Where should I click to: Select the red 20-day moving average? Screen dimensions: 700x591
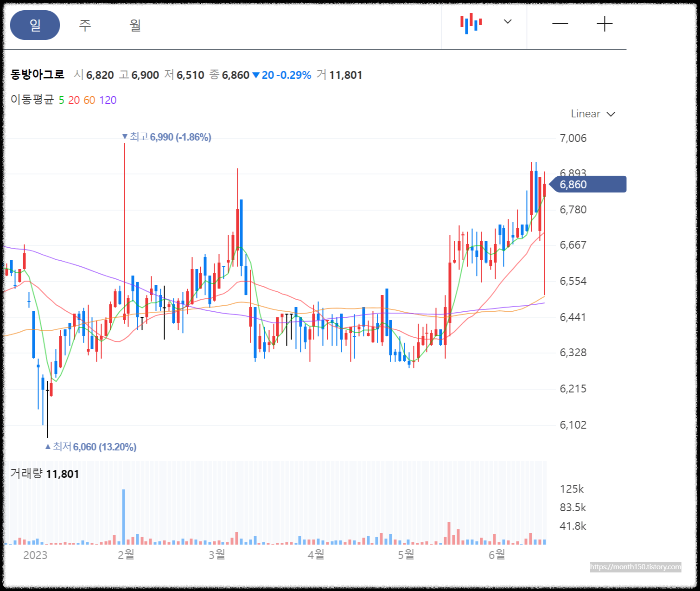pyautogui.click(x=74, y=100)
